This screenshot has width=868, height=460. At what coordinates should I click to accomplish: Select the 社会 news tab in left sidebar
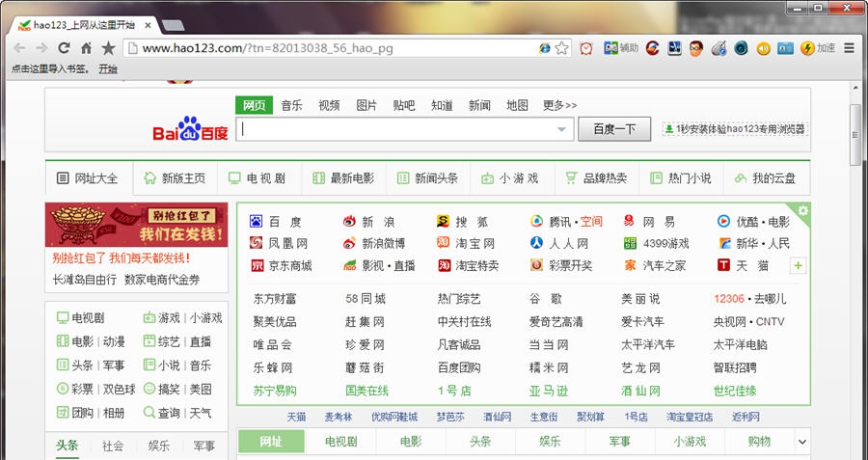point(113,446)
